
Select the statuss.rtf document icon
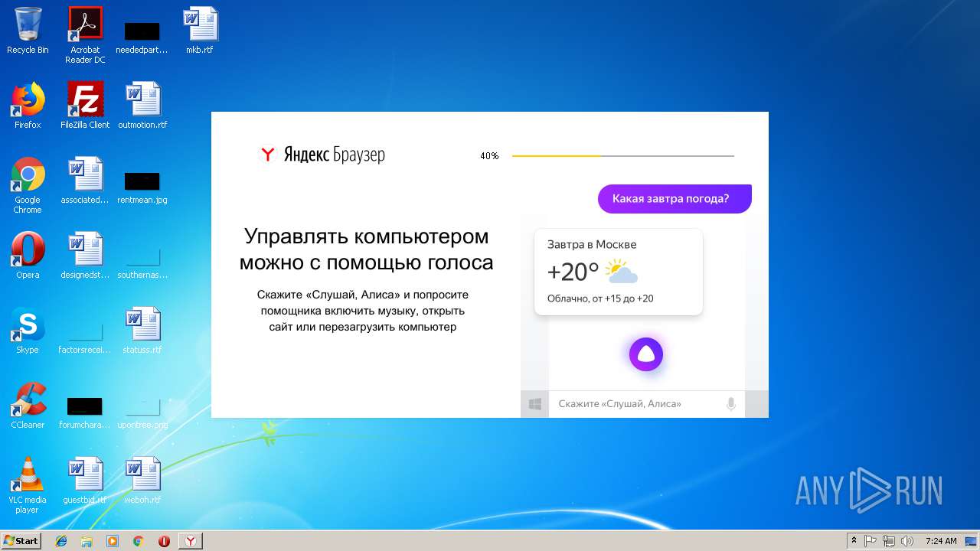142,331
